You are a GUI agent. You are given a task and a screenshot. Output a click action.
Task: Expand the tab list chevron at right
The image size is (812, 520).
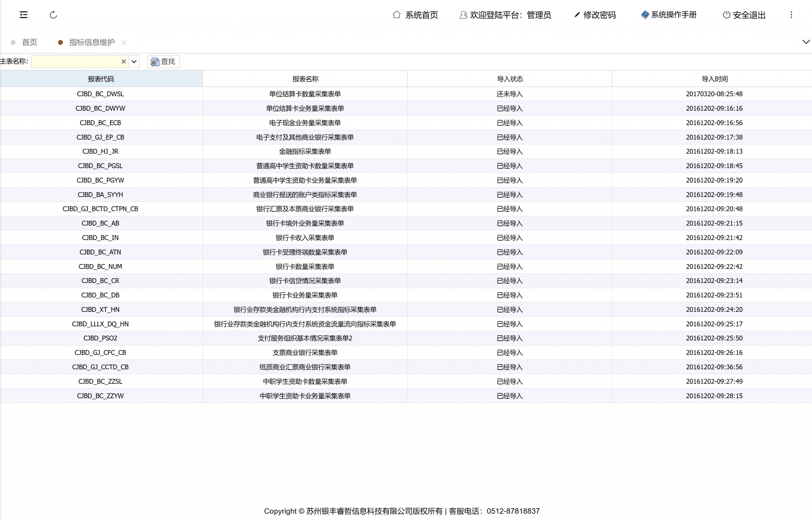pyautogui.click(x=806, y=42)
